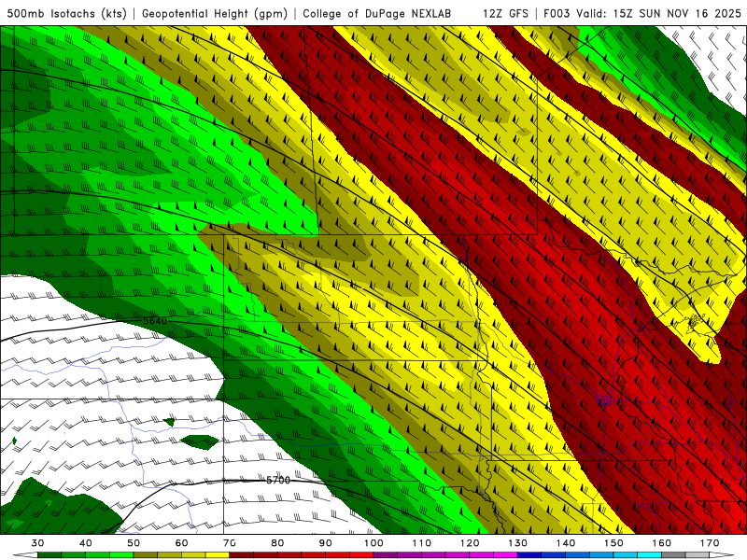This screenshot has height=560, width=747.
Task: Click the "F003 Valid: 15Z SUN NOV 16 2025" text
Action: pyautogui.click(x=642, y=13)
